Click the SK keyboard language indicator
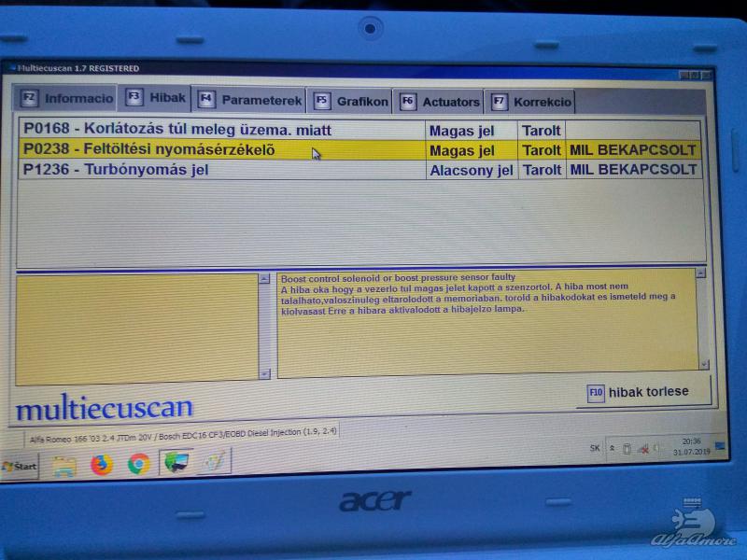 (595, 448)
